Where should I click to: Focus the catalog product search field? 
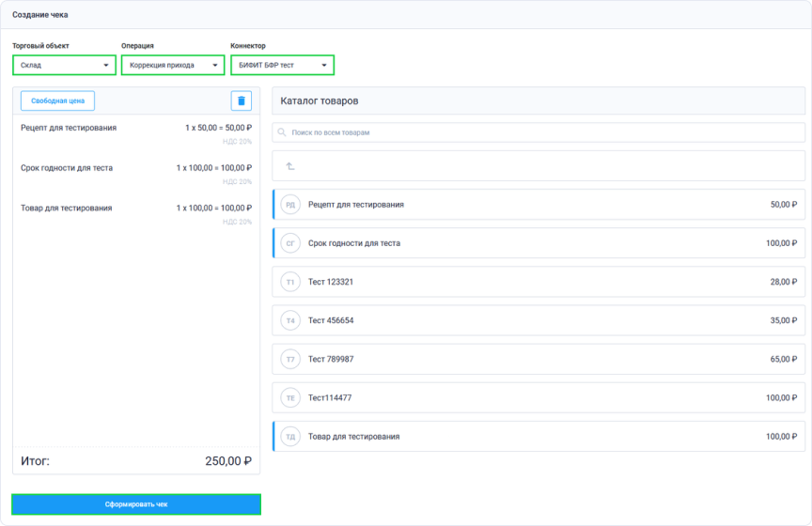(539, 132)
